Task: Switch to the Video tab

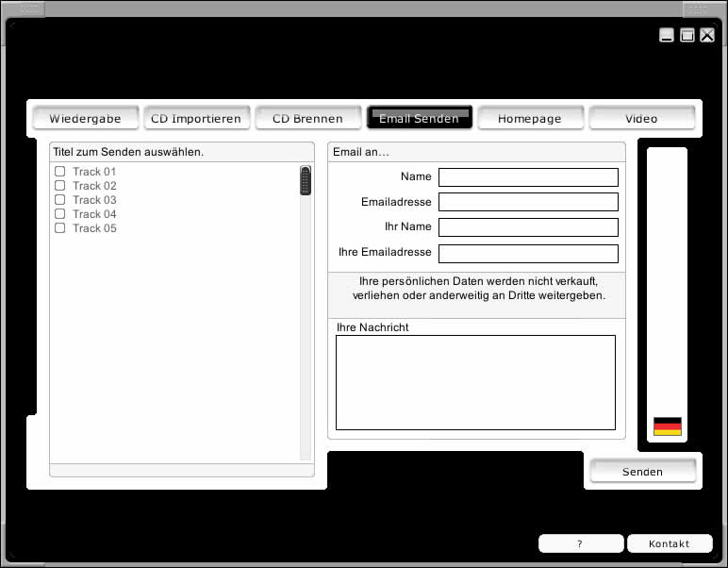Action: (641, 119)
